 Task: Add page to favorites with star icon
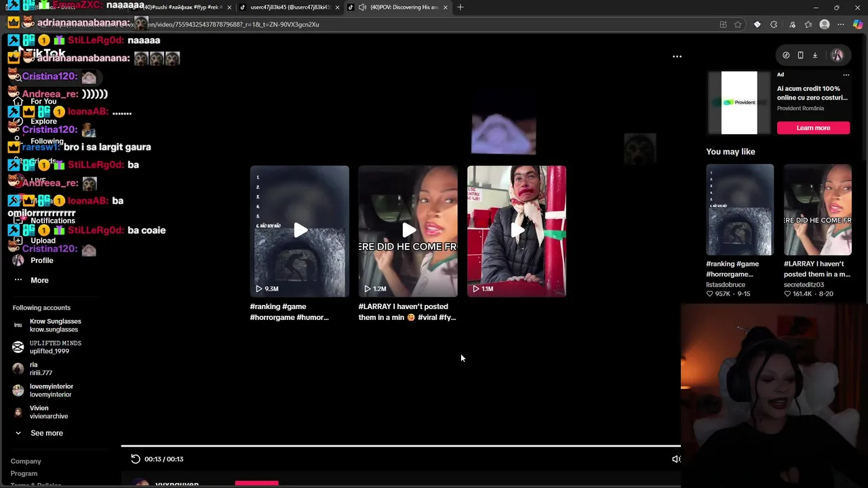coord(738,24)
